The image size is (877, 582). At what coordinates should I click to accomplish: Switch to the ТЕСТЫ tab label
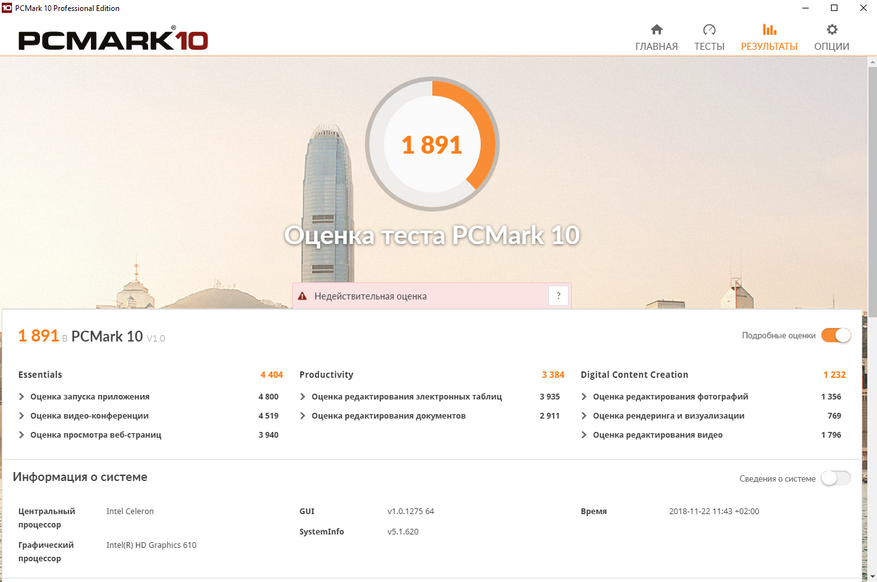pyautogui.click(x=709, y=47)
